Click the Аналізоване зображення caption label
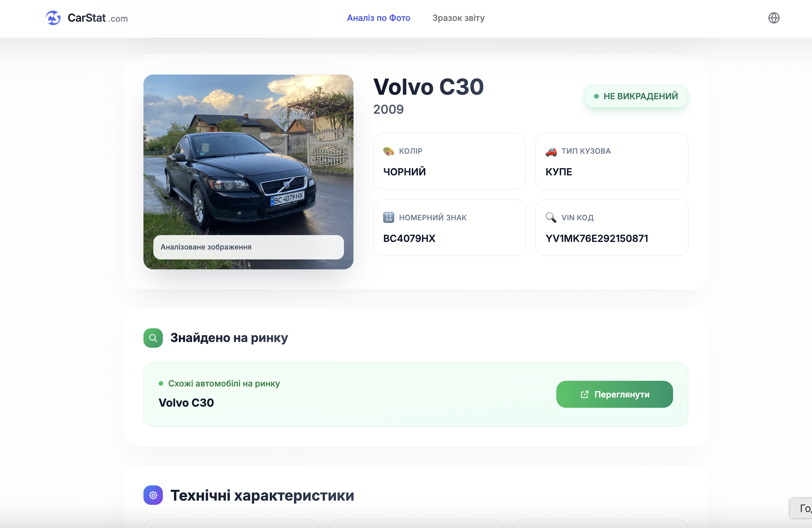This screenshot has height=528, width=812. (206, 247)
